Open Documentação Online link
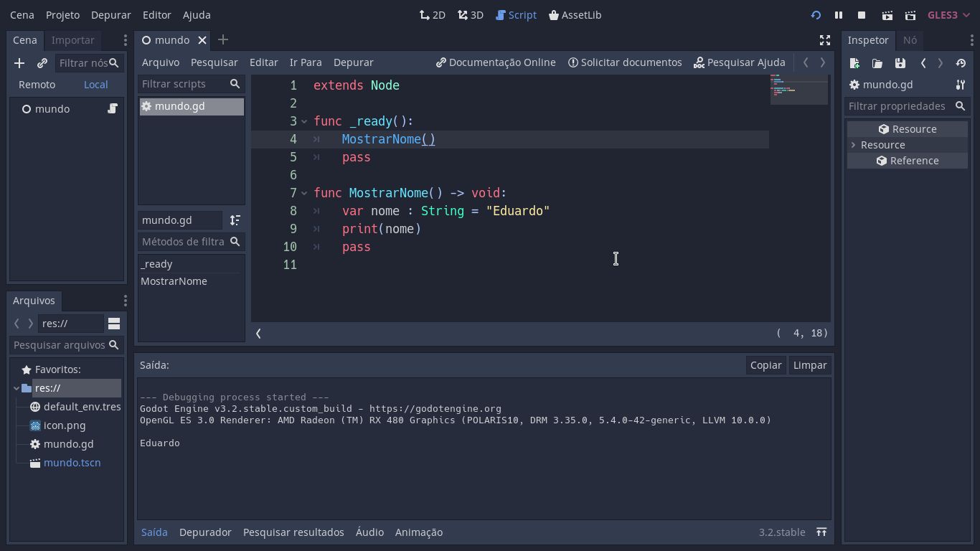Screen dimensions: 980x551 click(496, 62)
